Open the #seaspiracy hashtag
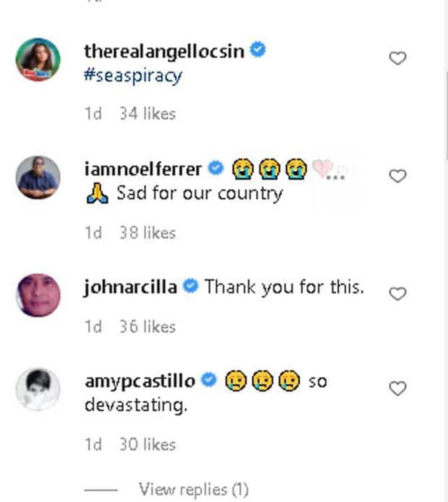 pyautogui.click(x=133, y=76)
